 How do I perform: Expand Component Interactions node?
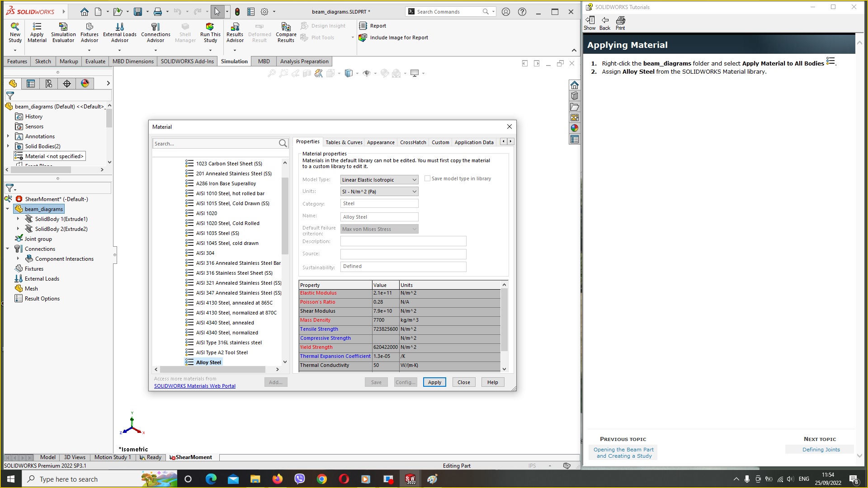click(18, 259)
